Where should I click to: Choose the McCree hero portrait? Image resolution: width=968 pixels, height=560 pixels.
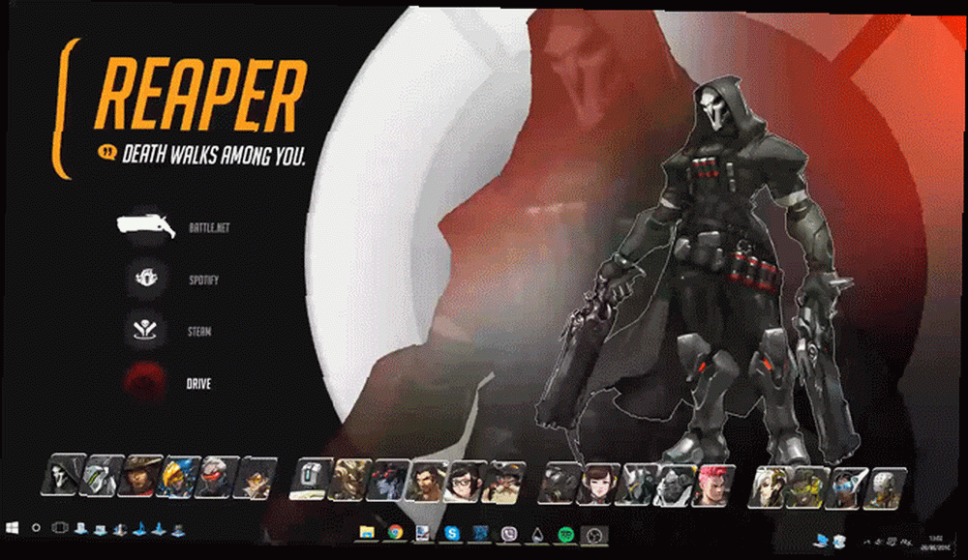140,476
